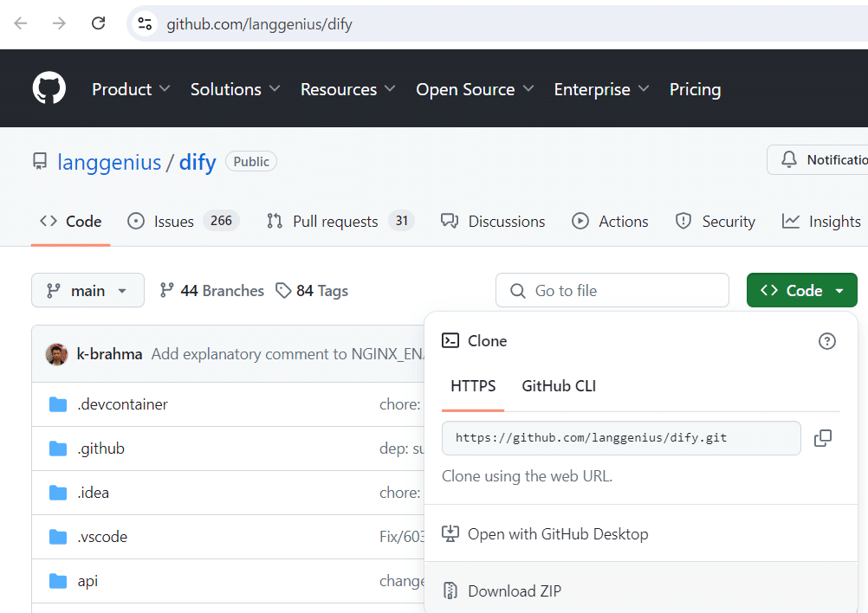Open the .vscode folder name
The width and height of the screenshot is (868, 613).
[x=102, y=537]
